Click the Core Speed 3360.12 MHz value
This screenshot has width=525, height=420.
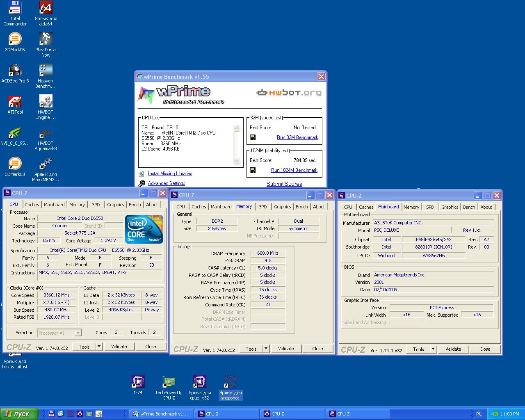click(57, 295)
